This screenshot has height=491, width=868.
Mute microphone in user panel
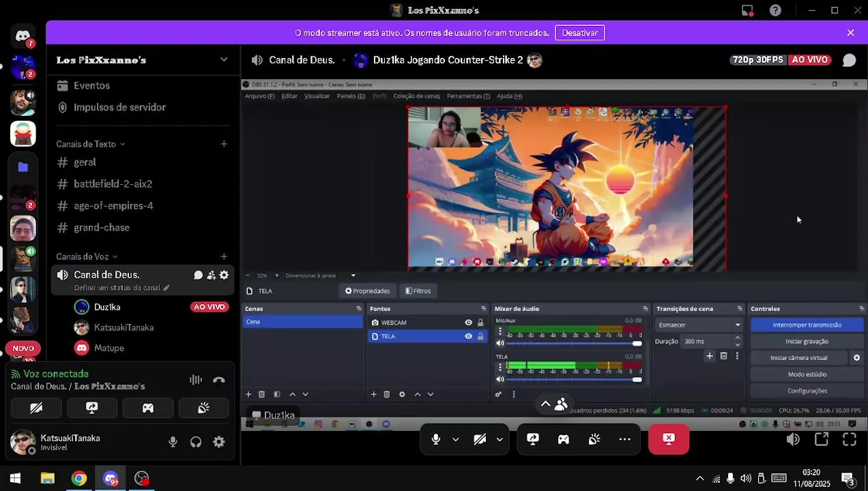[x=173, y=442]
